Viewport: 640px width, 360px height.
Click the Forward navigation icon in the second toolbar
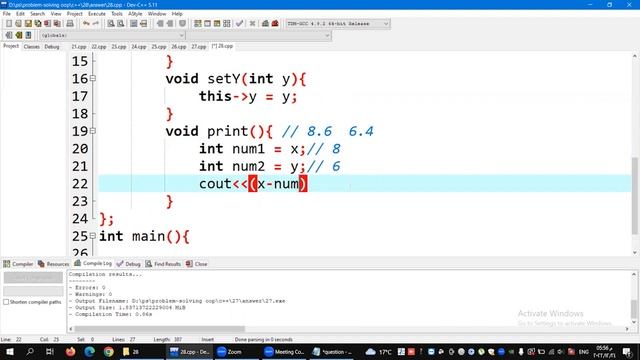click(18, 36)
